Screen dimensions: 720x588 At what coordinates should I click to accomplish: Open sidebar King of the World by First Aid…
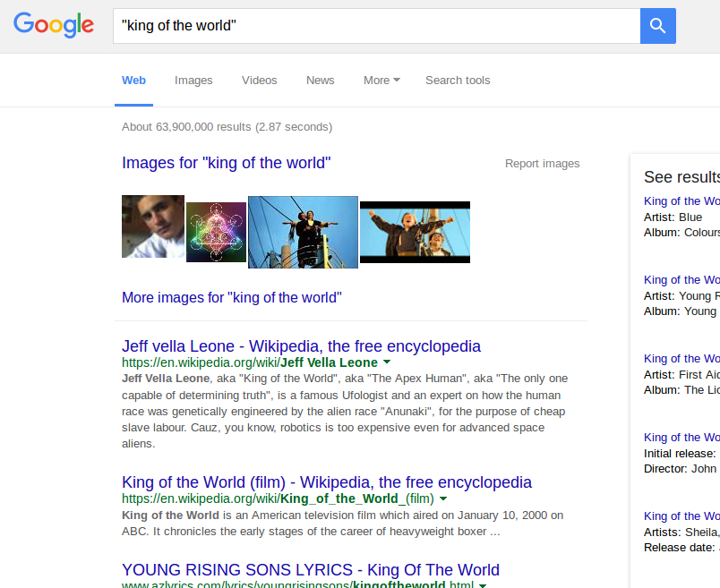681,359
